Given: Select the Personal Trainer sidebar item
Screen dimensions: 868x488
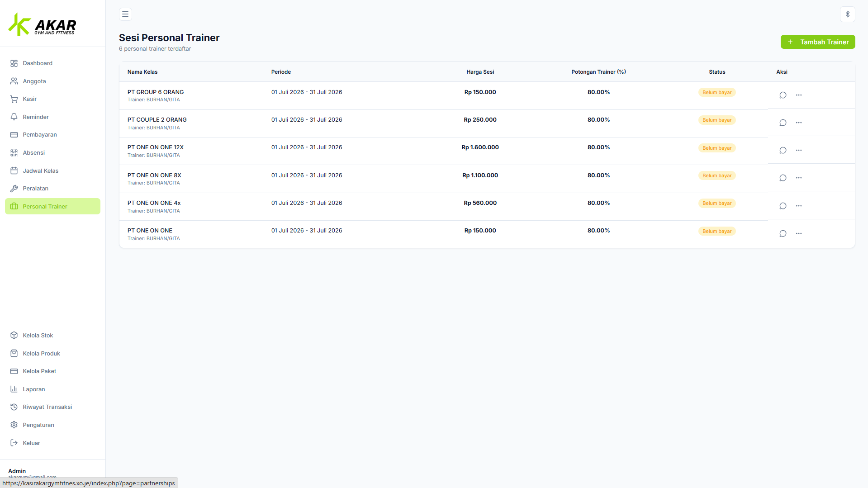Looking at the screenshot, I should 52,206.
